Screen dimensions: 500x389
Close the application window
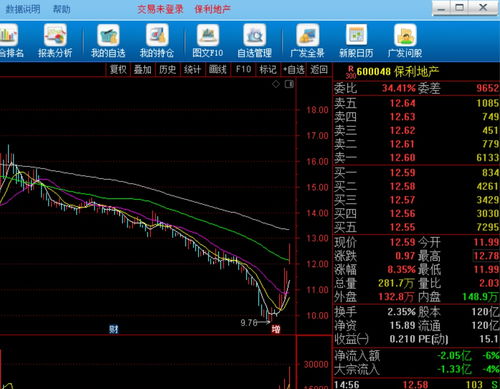[x=483, y=8]
